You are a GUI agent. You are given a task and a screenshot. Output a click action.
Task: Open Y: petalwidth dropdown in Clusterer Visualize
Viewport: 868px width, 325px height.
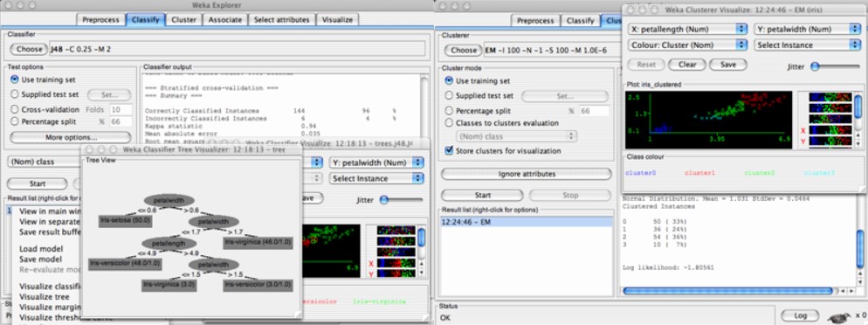(807, 29)
